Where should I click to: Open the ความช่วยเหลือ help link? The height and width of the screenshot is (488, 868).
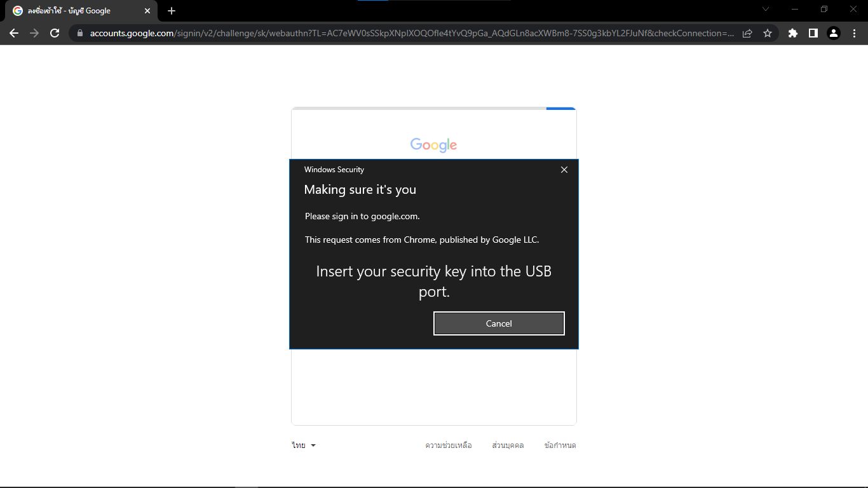449,445
